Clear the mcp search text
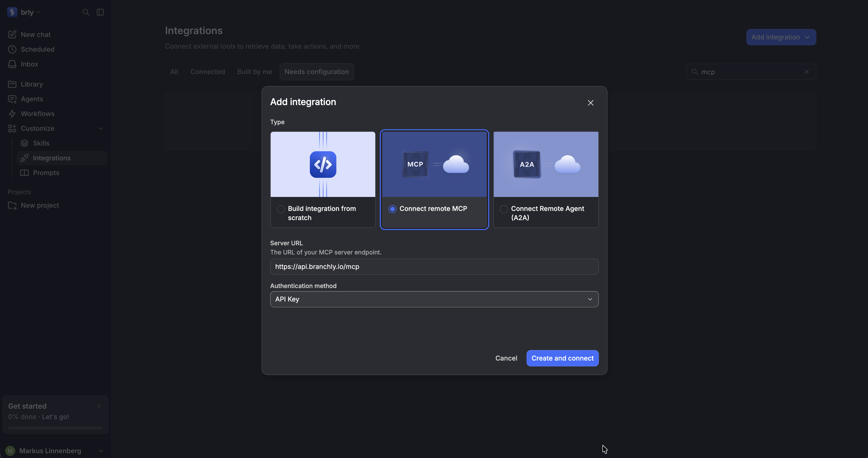The width and height of the screenshot is (868, 458). tap(807, 72)
